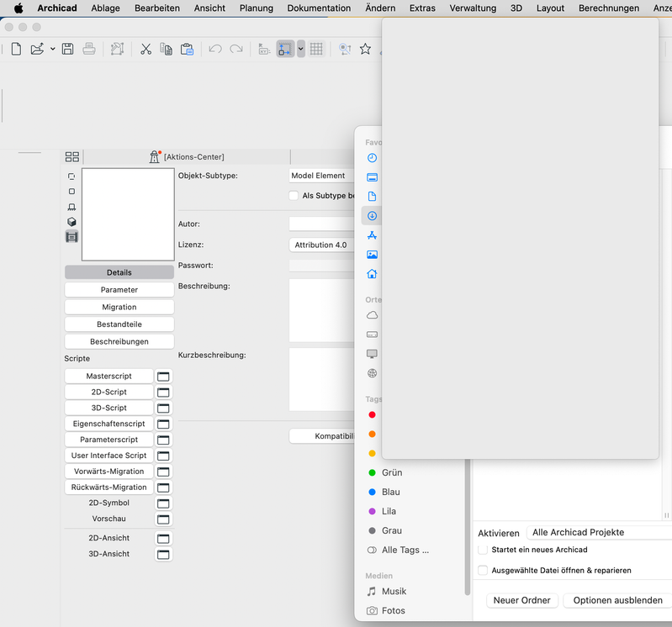
Task: Open the Archicad application menu
Action: 57,8
